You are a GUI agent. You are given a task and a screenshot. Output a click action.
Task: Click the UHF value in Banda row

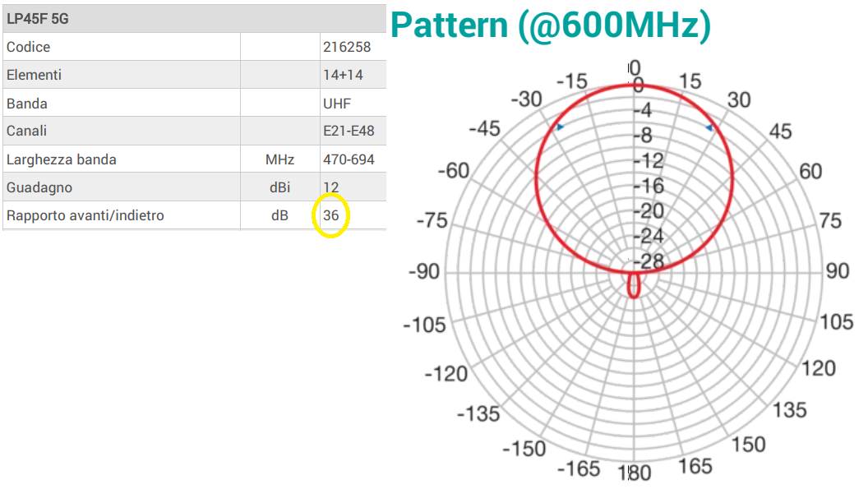click(x=337, y=104)
